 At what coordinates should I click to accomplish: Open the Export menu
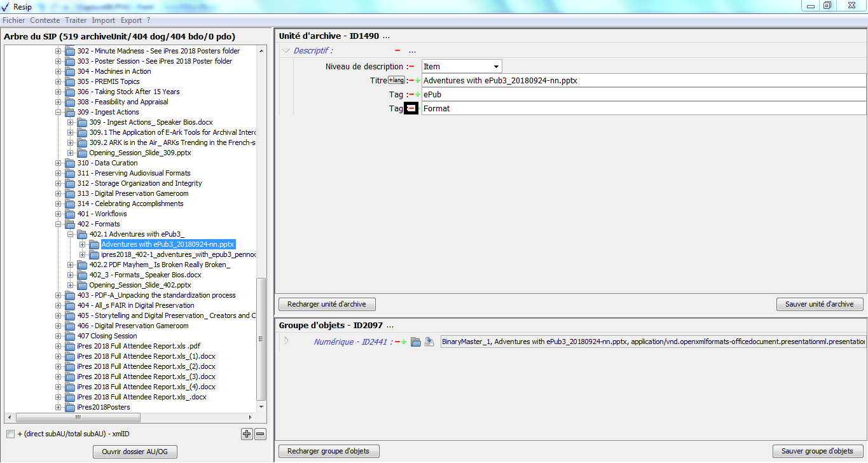click(x=131, y=20)
